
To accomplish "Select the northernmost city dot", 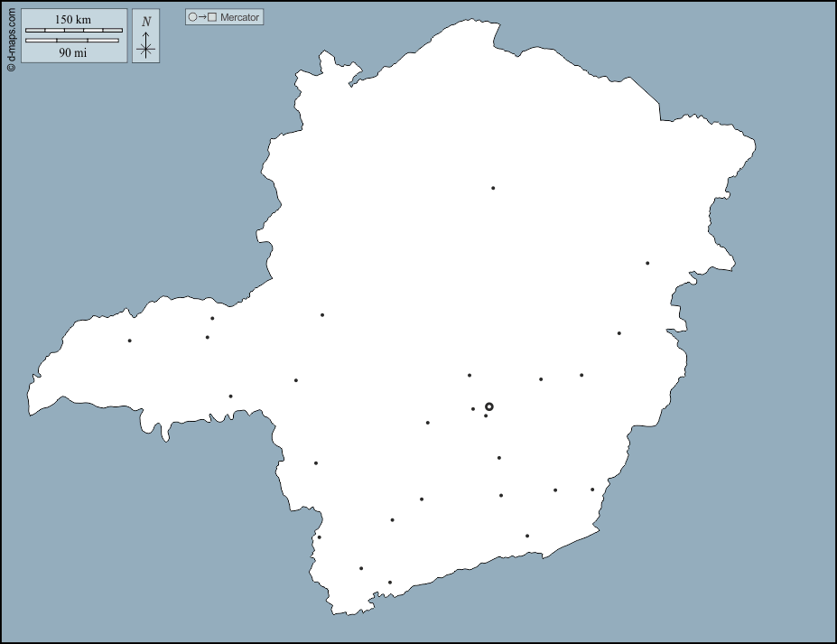I will tap(493, 188).
